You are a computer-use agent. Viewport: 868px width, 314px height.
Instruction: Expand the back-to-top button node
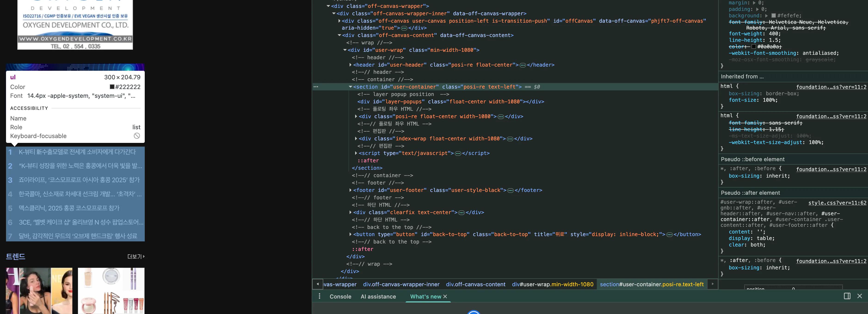pos(351,234)
